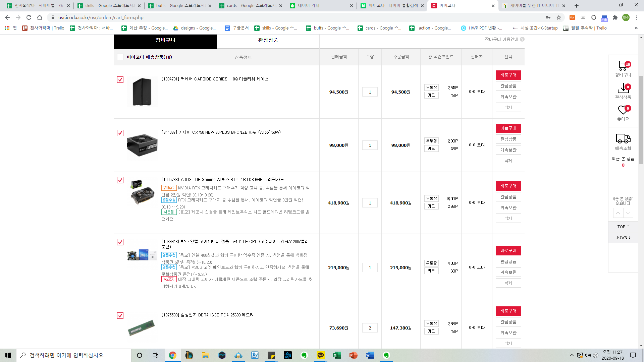Edit quantity field for CARBIDE 110Q case
The image size is (644, 362).
(370, 92)
